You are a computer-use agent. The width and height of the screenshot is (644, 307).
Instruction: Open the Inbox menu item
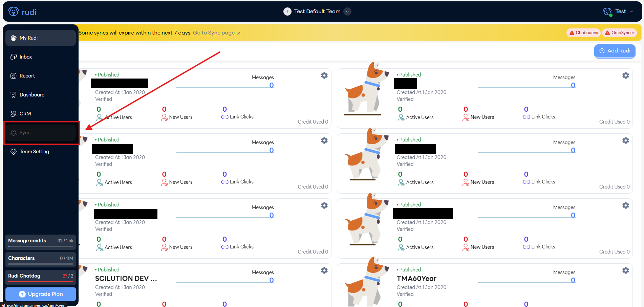pyautogui.click(x=26, y=57)
